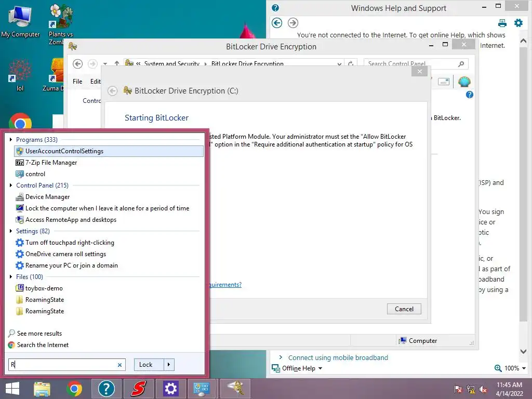Click back in Control Panel window
The height and width of the screenshot is (399, 532).
[x=78, y=64]
